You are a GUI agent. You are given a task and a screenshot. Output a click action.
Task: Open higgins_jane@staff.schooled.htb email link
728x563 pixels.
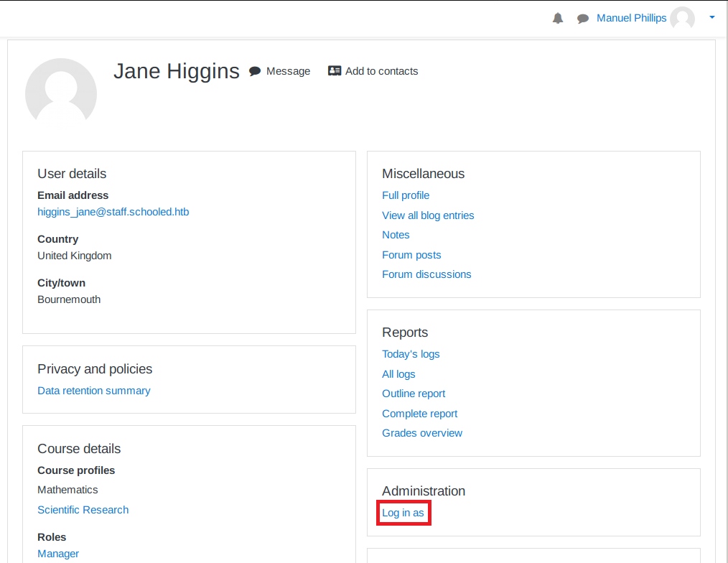113,212
